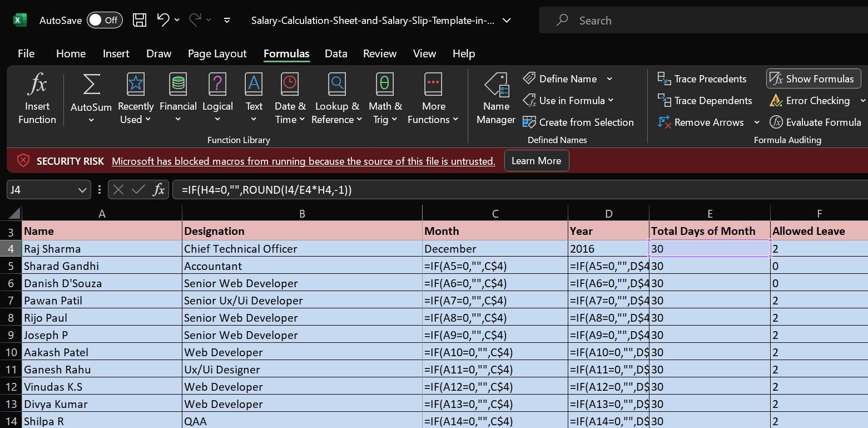Open the Insert Function dialog
The image size is (868, 428).
click(x=37, y=99)
